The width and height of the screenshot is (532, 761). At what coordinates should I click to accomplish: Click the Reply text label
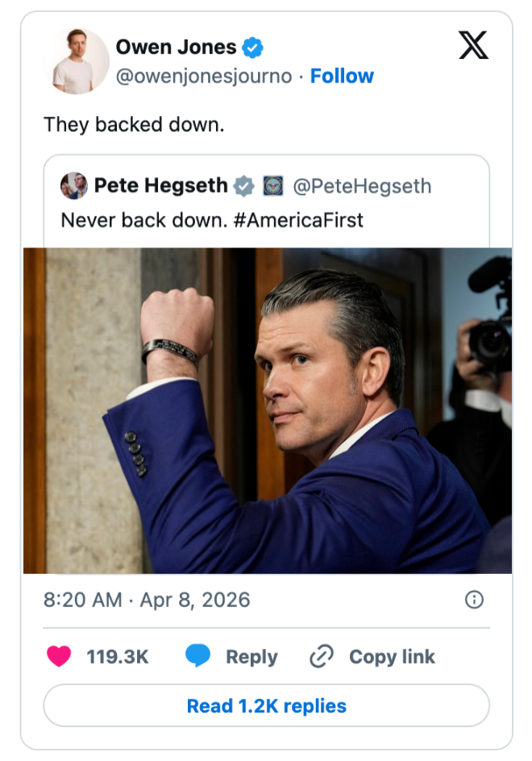(251, 656)
